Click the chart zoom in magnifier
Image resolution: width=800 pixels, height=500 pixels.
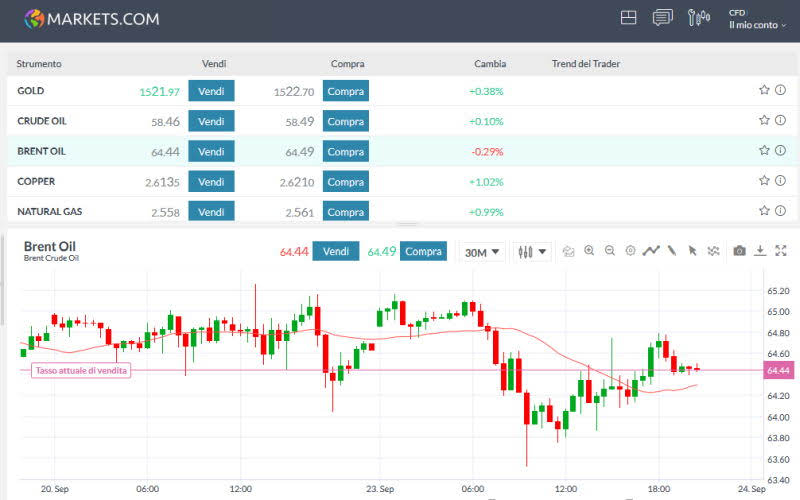[x=589, y=251]
